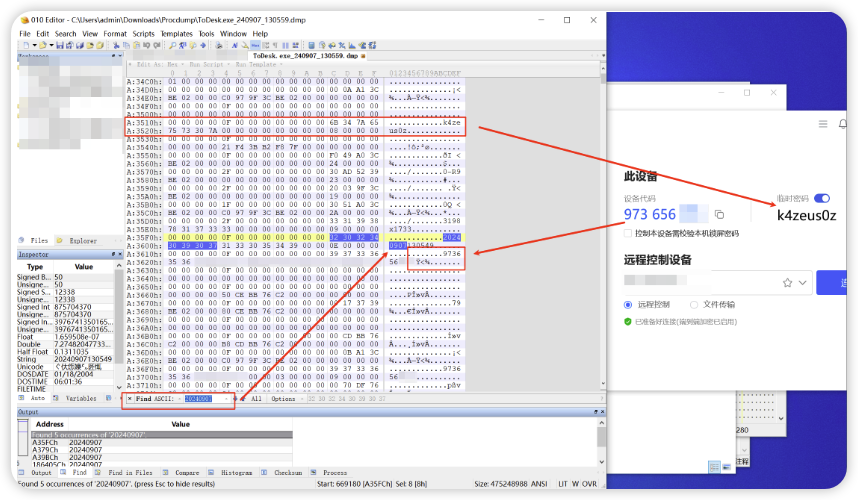Open the Find Options dropdown
This screenshot has height=500, width=858.
pos(285,398)
